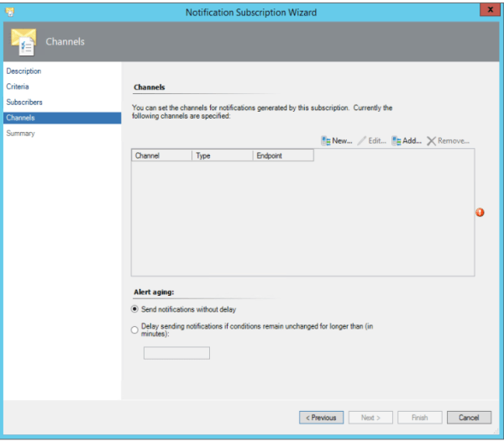504x442 pixels.
Task: Click the Endpoint column header
Action: click(282, 156)
